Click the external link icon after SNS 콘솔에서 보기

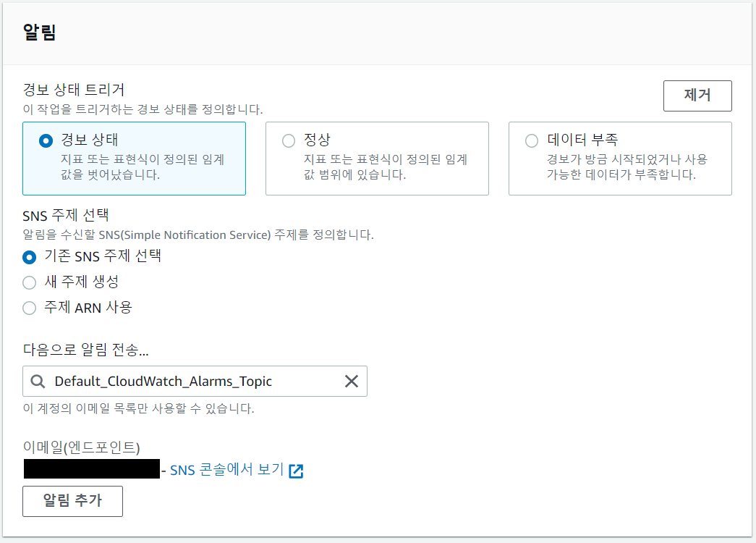(x=296, y=471)
